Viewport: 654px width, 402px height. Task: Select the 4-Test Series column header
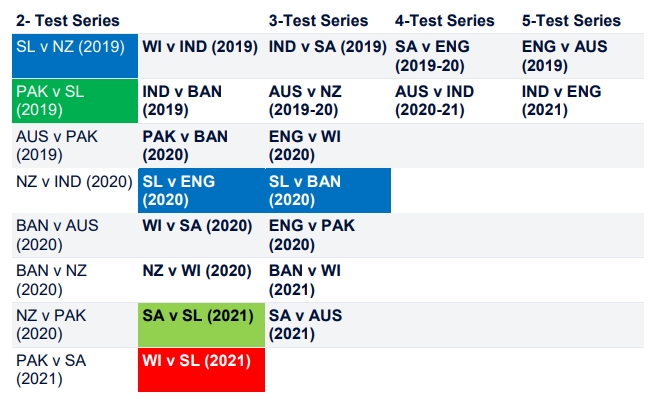point(444,20)
